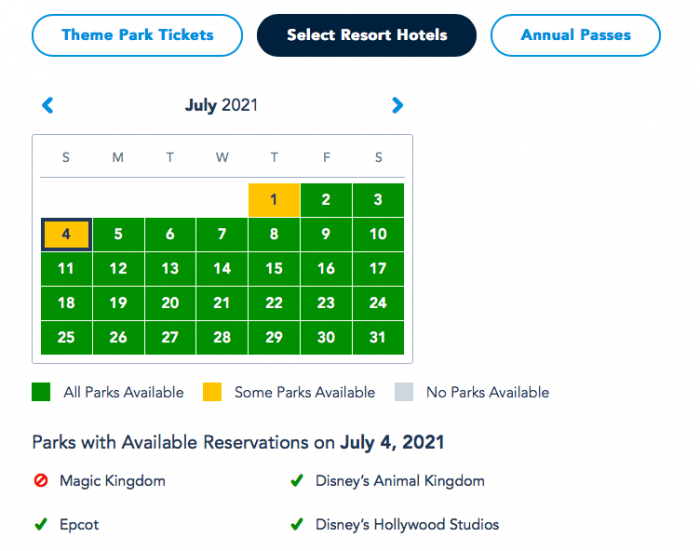Click gray No Parks Available swatch

pos(403,393)
